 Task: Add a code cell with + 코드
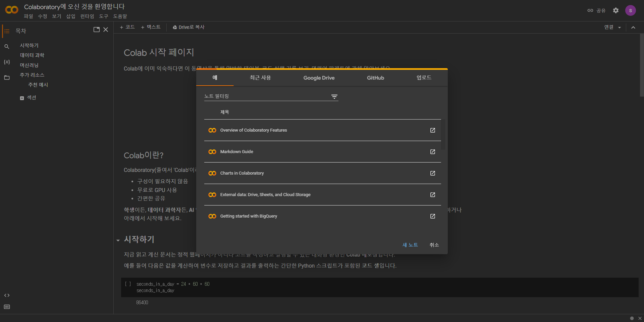[127, 27]
